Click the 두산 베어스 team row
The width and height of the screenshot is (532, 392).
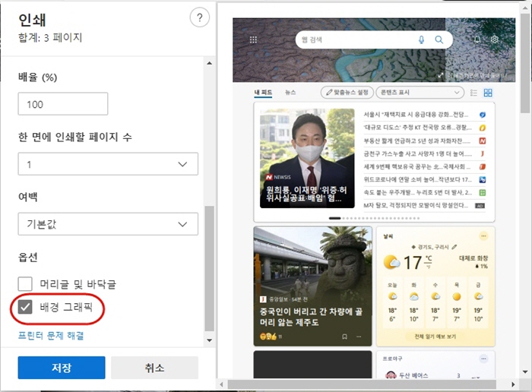tap(435, 375)
